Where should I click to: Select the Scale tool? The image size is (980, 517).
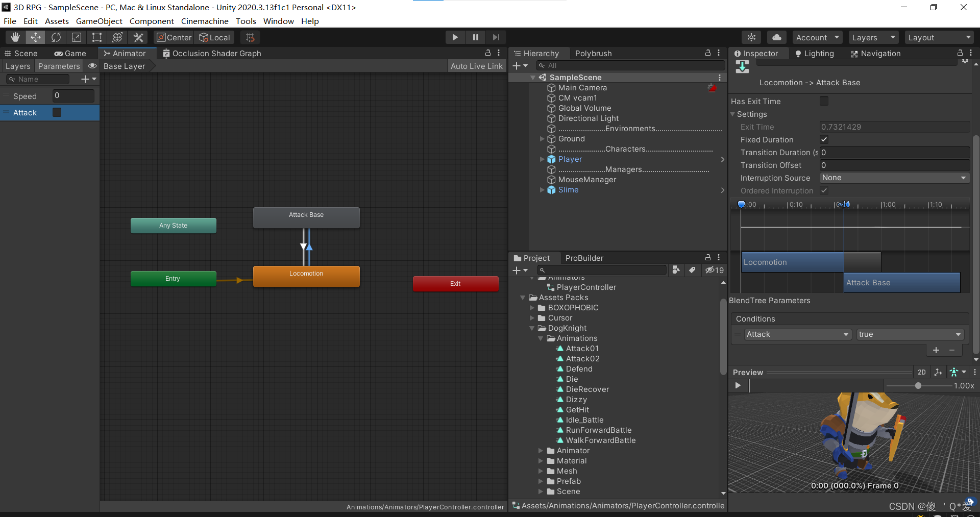(76, 37)
